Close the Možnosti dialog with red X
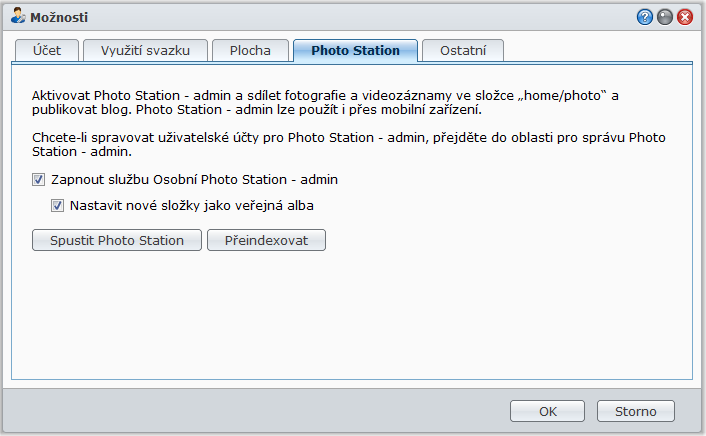Image resolution: width=706 pixels, height=436 pixels. [685, 17]
